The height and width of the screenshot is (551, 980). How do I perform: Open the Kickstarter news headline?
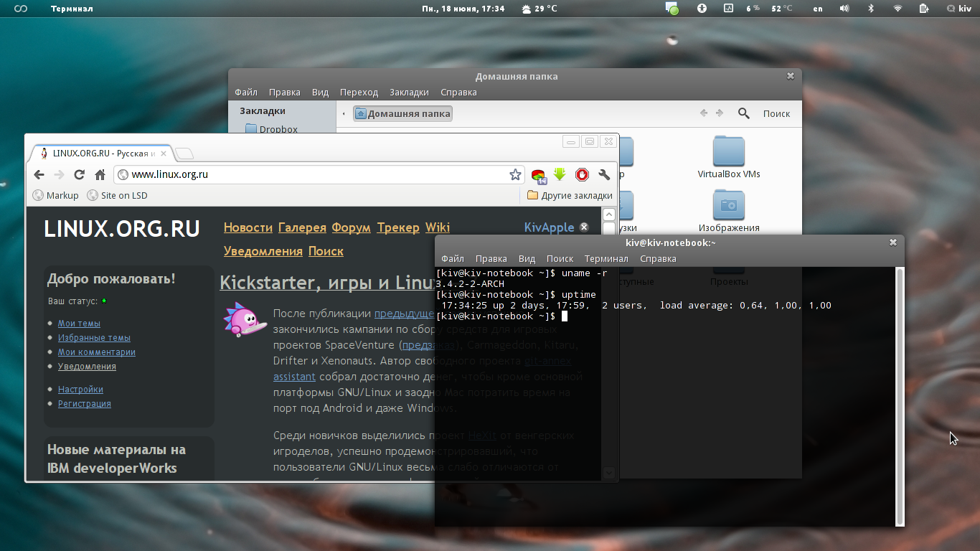pyautogui.click(x=327, y=282)
